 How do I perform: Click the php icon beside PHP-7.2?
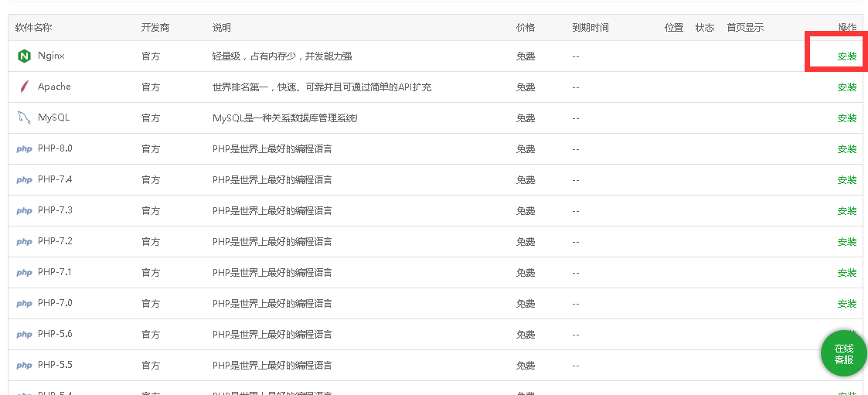tap(25, 242)
